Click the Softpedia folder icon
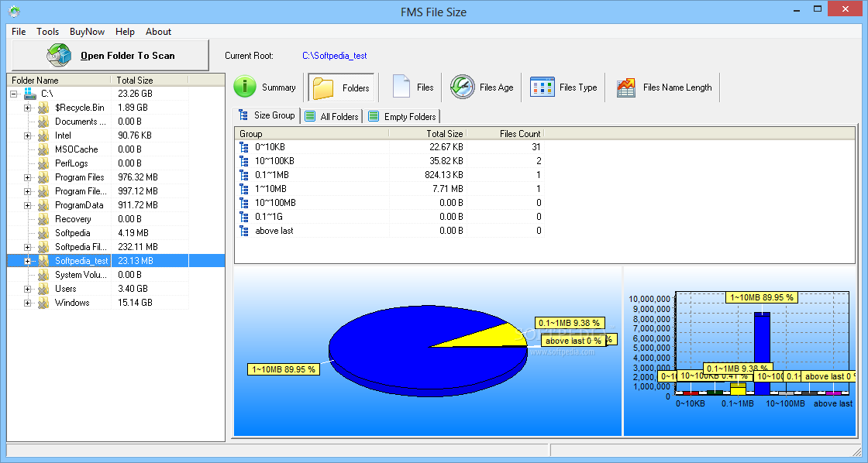868x463 pixels. (43, 233)
